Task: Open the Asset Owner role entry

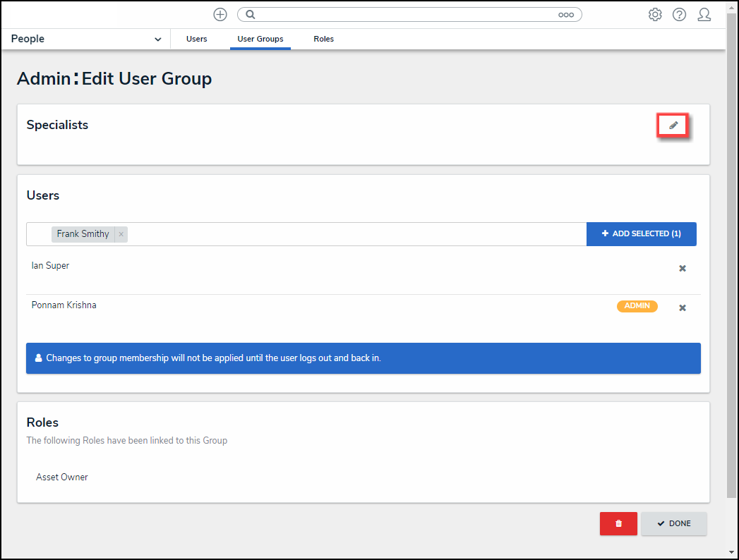Action: tap(62, 477)
